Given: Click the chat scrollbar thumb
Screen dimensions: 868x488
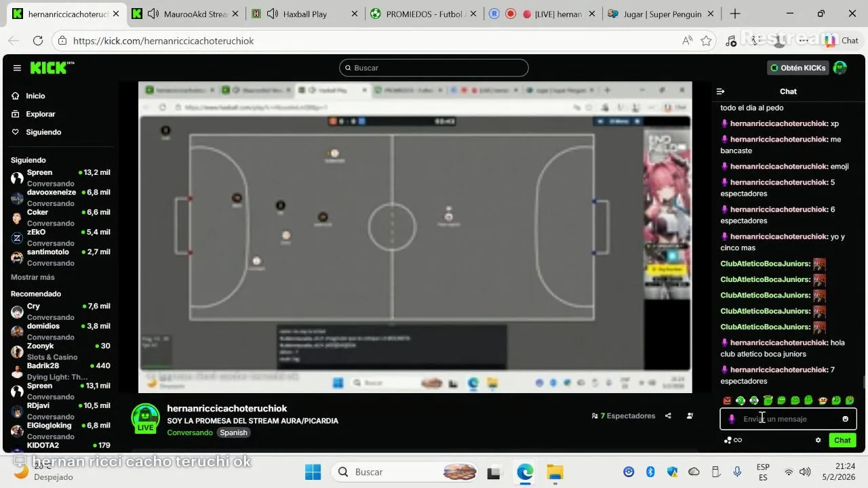Looking at the screenshot, I should 863,383.
